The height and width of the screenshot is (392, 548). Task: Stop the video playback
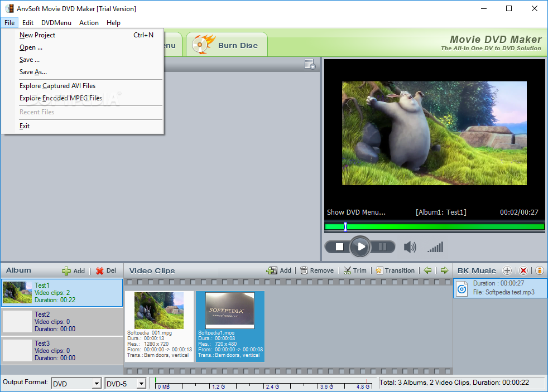click(339, 247)
